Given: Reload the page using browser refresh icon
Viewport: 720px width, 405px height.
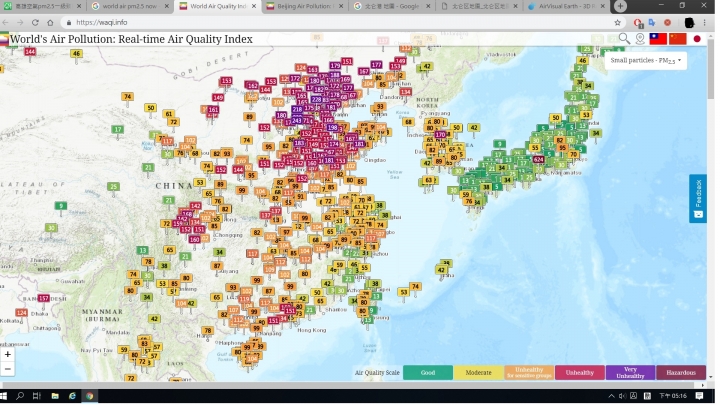Looking at the screenshot, I should tap(37, 22).
